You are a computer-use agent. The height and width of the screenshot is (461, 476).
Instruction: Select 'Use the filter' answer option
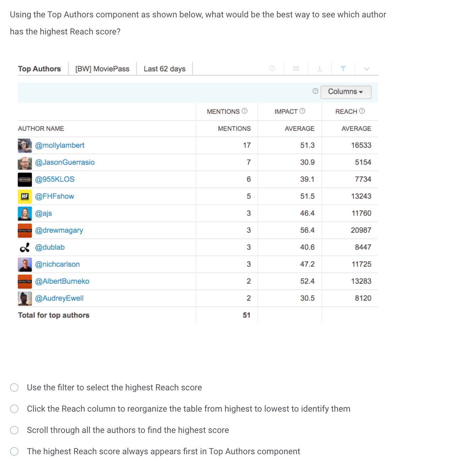click(x=14, y=387)
